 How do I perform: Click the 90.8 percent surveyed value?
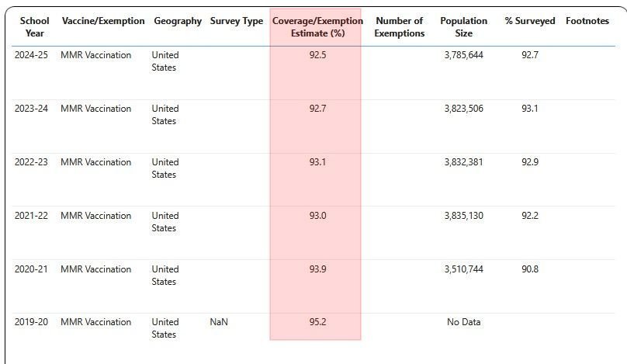point(530,269)
